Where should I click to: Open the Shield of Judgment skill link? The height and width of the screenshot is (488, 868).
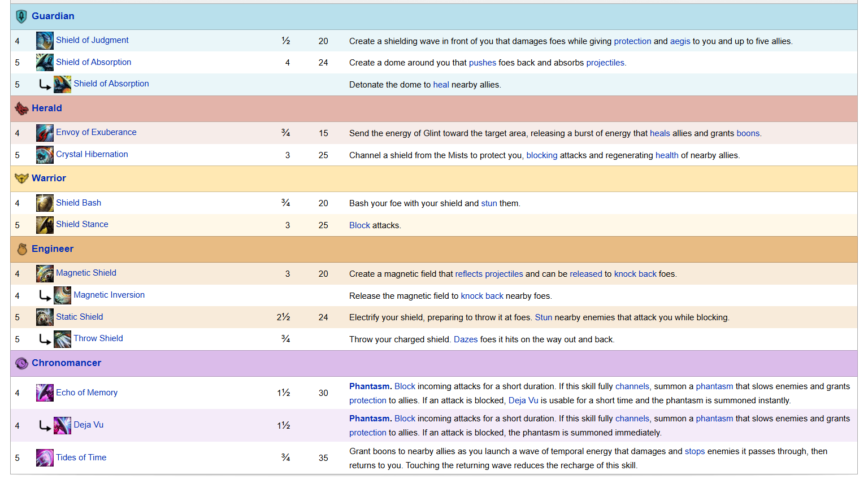[x=92, y=40]
